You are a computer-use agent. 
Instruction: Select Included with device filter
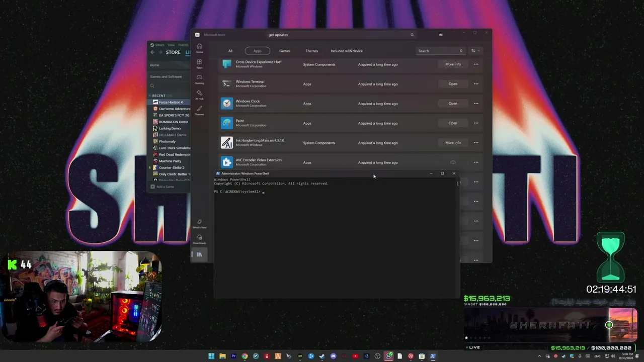click(x=347, y=51)
